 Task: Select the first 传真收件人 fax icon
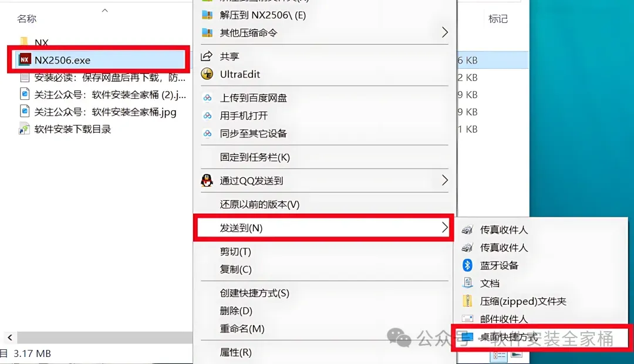click(x=467, y=230)
